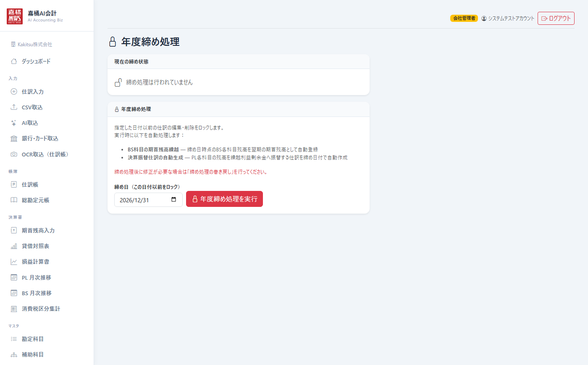Click the house icon beside ダッシュボード
This screenshot has width=588, height=365.
coord(14,61)
